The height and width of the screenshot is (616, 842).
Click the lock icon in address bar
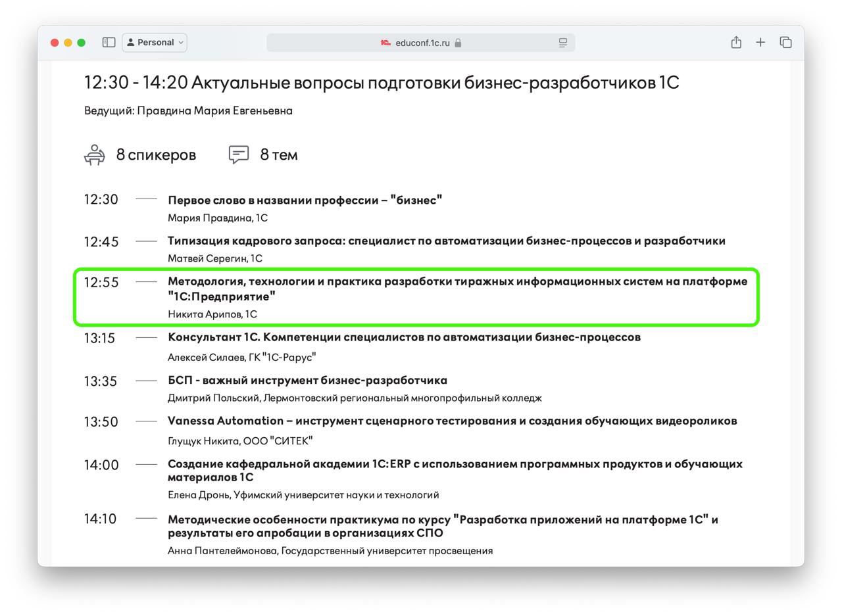pos(458,43)
